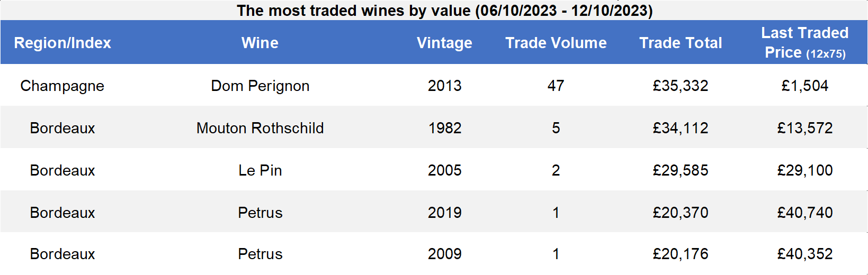Select the Mouton Rothschild cell
This screenshot has height=275, width=868.
260,128
